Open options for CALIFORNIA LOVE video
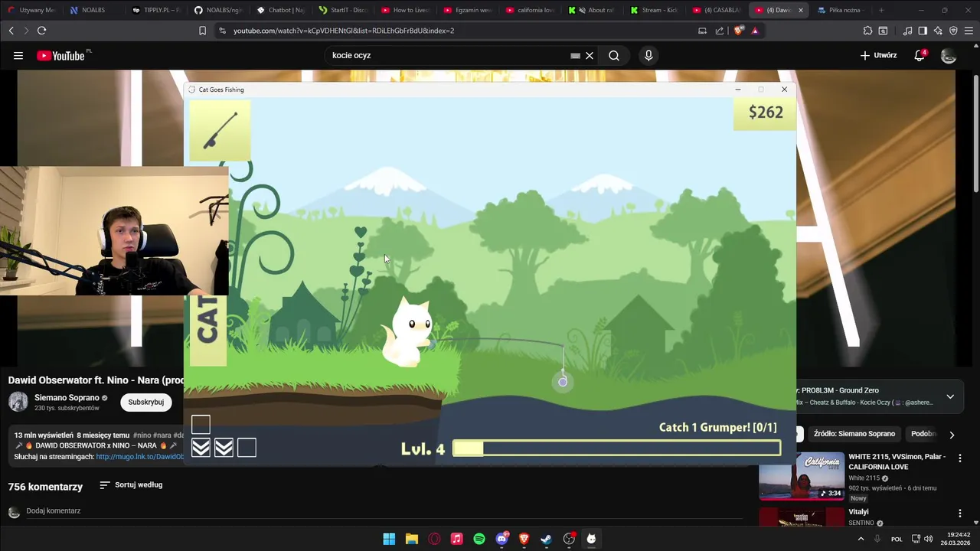This screenshot has height=551, width=980. 960,458
